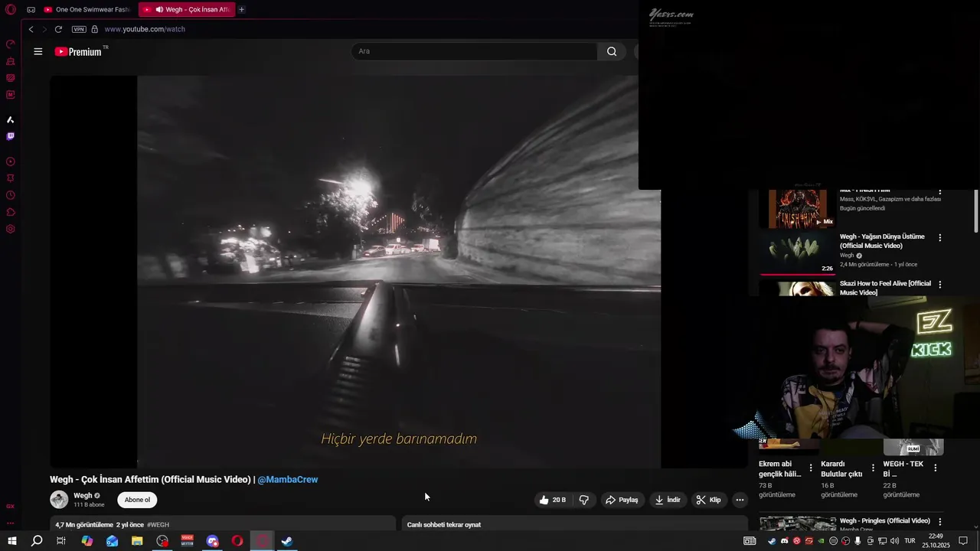The image size is (980, 551).
Task: Open more actions three-dot menu under video
Action: (x=740, y=500)
